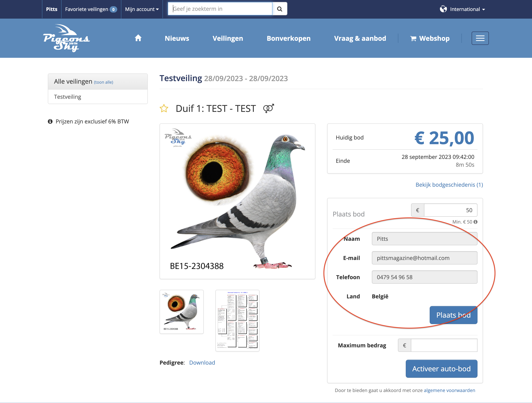This screenshot has height=403, width=532.
Task: Show all auctions via toon alle
Action: pos(103,82)
